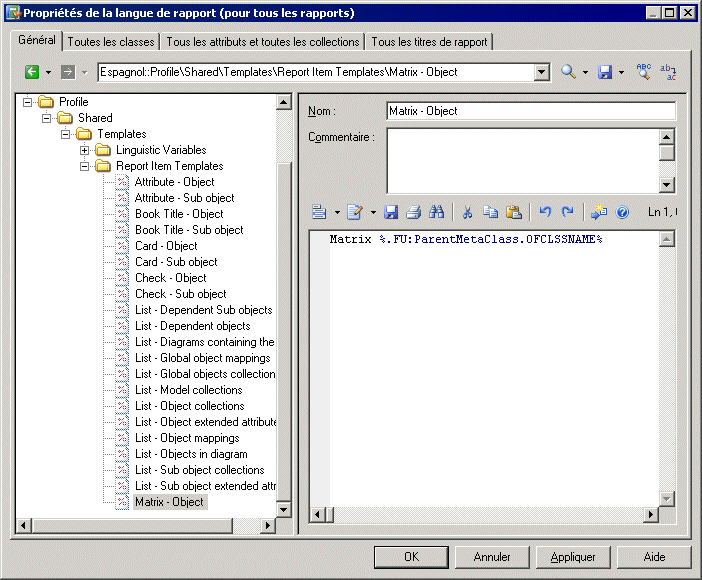Select Check - Sub object template
The width and height of the screenshot is (702, 580).
click(181, 294)
